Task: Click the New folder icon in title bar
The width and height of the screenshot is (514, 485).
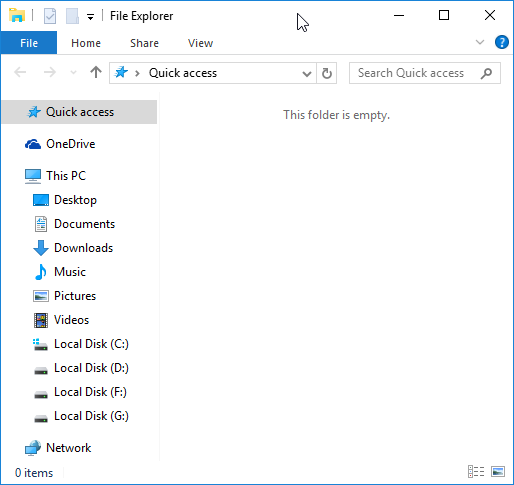Action: pos(72,16)
